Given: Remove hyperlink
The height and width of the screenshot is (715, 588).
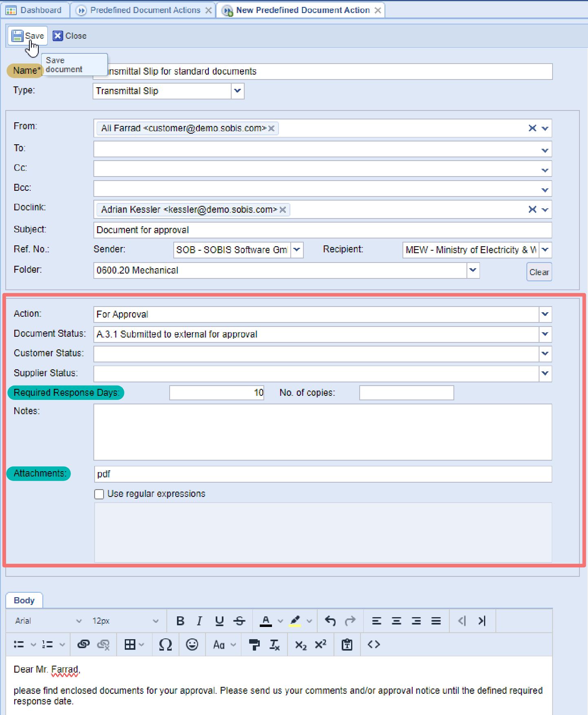Looking at the screenshot, I should pyautogui.click(x=104, y=644).
